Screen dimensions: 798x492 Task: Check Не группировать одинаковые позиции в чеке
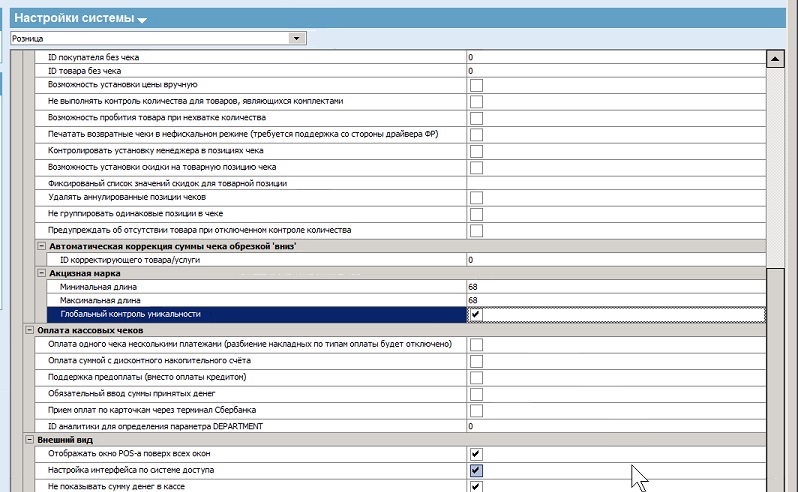click(476, 214)
